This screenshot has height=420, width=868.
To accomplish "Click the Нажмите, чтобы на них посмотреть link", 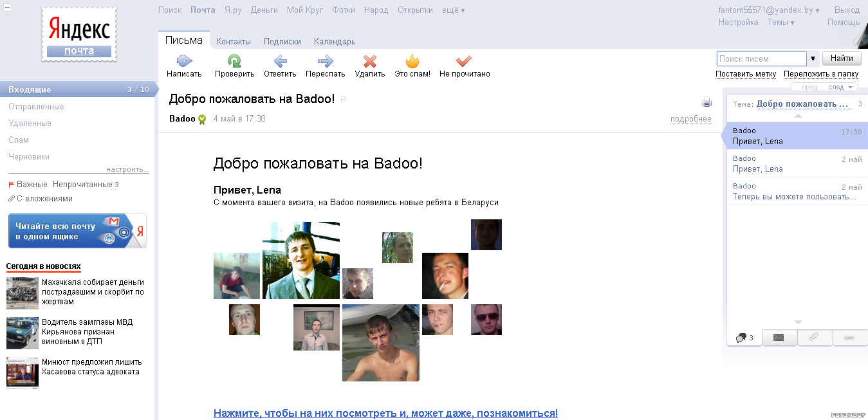I will (x=385, y=413).
